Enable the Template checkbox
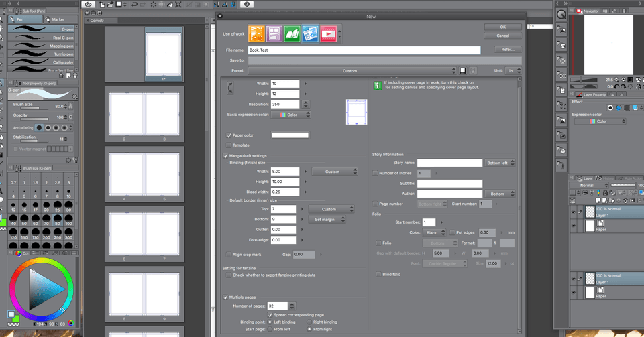The height and width of the screenshot is (337, 644). [229, 145]
